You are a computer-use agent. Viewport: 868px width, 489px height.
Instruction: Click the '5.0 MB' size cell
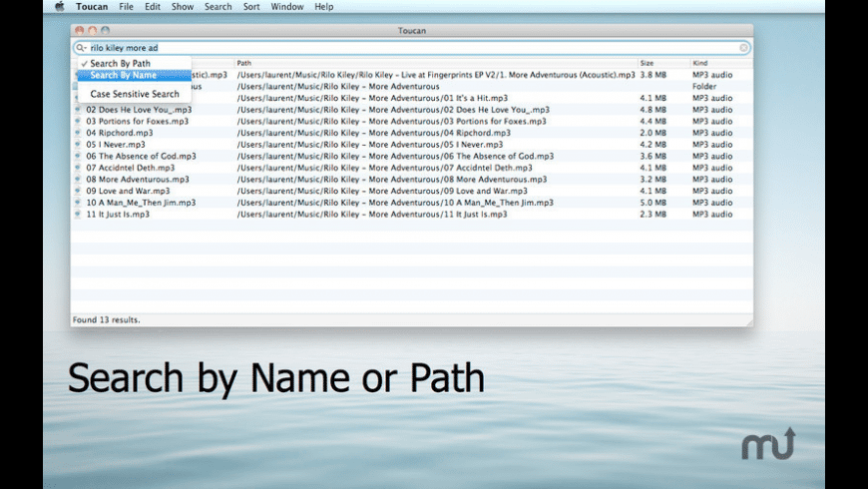point(653,203)
